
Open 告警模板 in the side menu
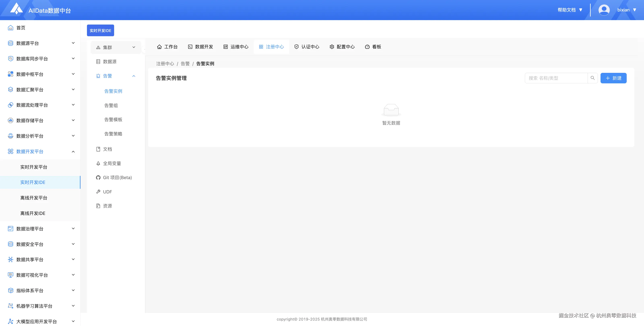[113, 120]
